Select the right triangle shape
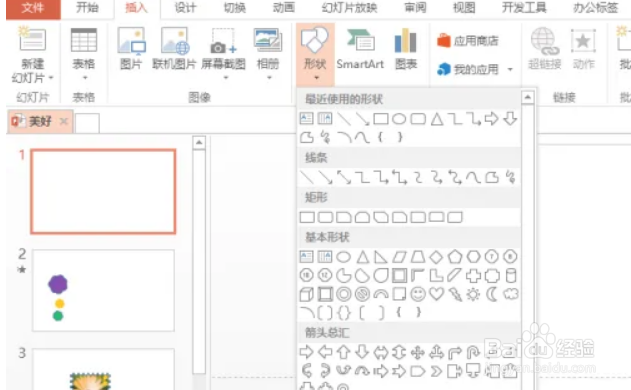This screenshot has height=390, width=631. point(381,257)
